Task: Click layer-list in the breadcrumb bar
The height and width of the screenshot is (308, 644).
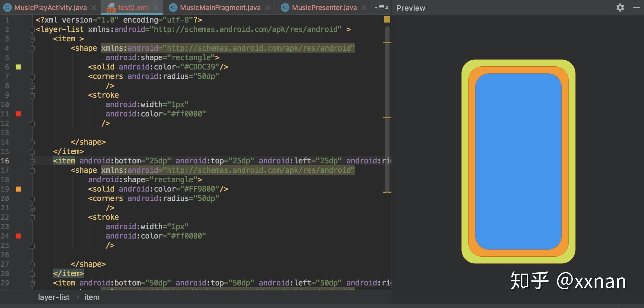Action: click(53, 297)
